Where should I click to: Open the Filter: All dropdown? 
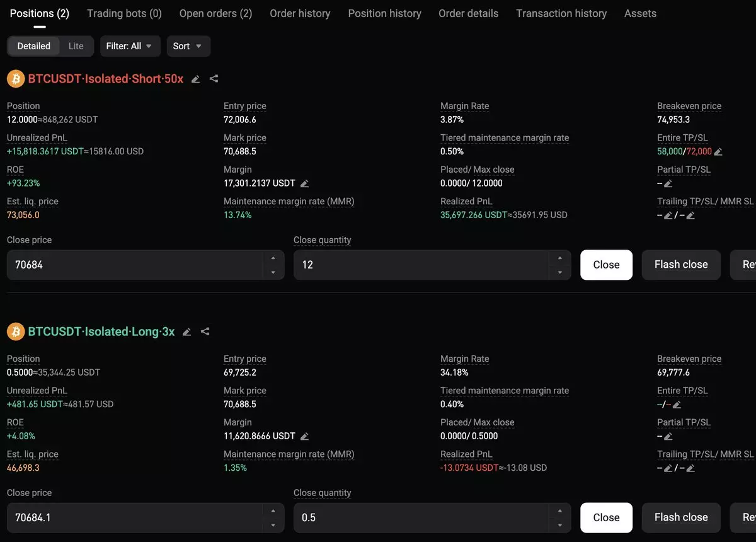(129, 46)
